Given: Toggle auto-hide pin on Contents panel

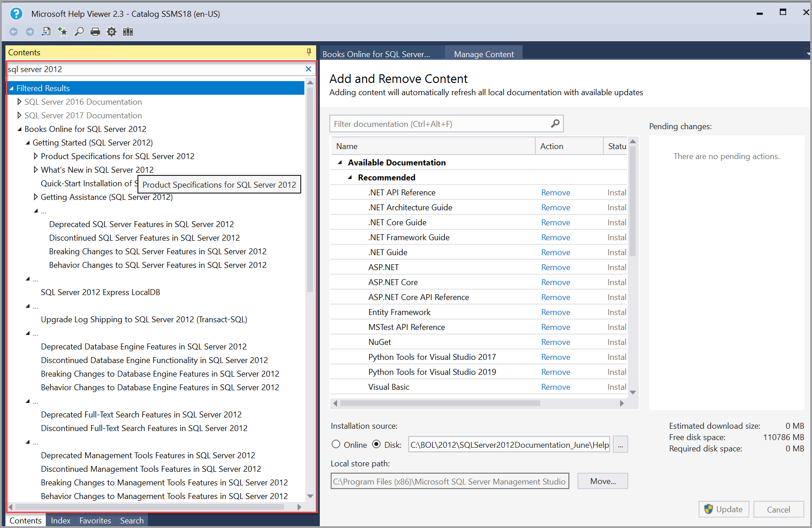Looking at the screenshot, I should point(309,52).
